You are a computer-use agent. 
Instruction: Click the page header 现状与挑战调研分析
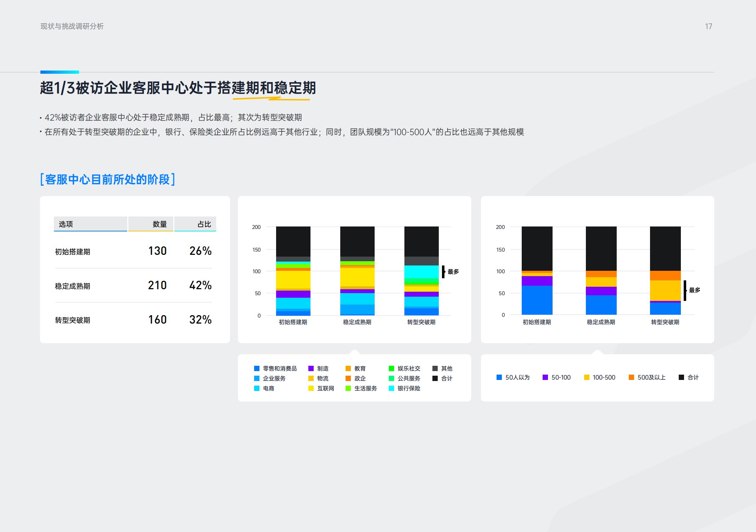click(x=72, y=26)
